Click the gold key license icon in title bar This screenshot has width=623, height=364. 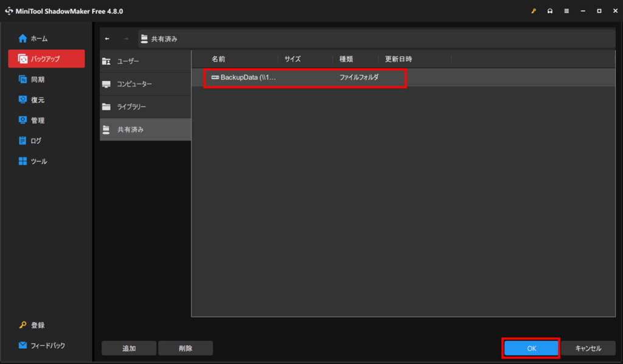coord(534,11)
